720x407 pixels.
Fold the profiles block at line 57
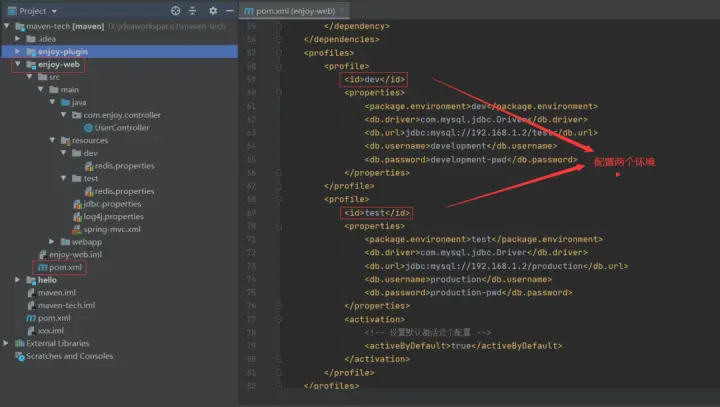(279, 53)
